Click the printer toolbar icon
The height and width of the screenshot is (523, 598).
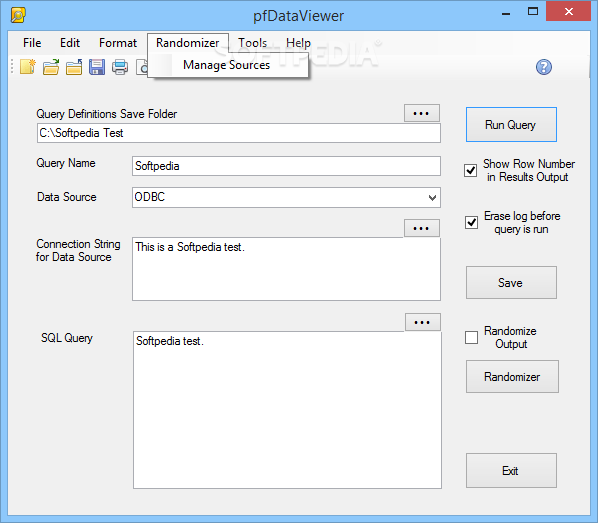[120, 67]
